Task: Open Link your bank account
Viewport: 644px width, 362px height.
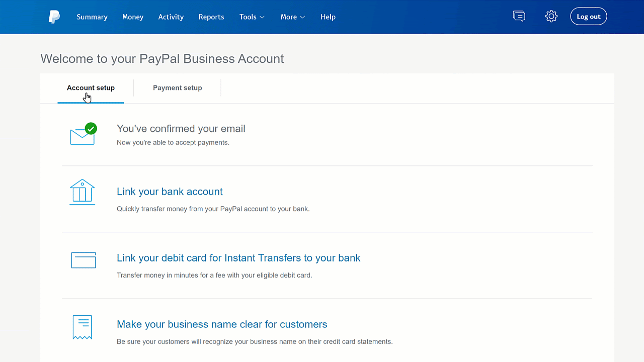Action: pos(170,192)
